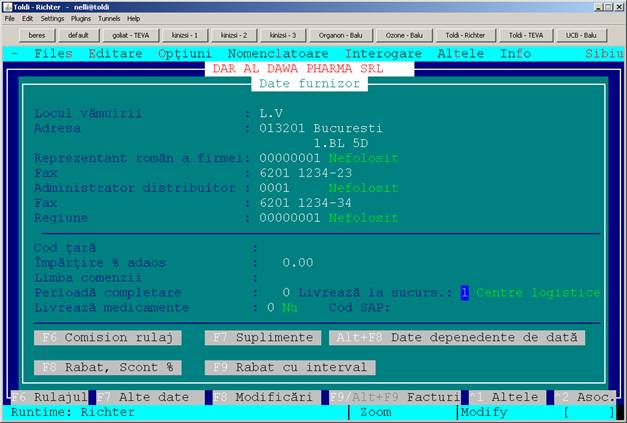Click the ^2 Asoc. bottom button

(585, 397)
